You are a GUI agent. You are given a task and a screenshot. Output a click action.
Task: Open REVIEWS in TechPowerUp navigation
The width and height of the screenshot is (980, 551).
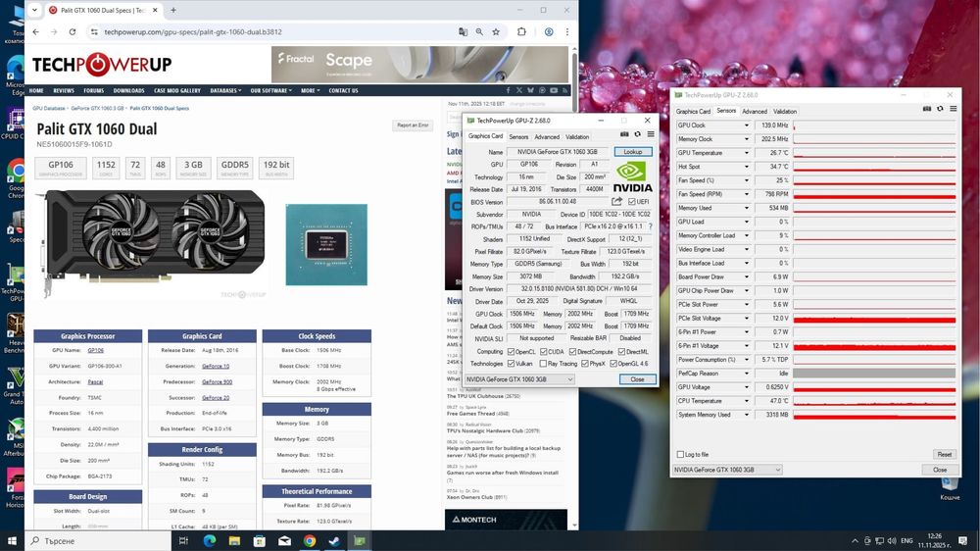coord(64,90)
